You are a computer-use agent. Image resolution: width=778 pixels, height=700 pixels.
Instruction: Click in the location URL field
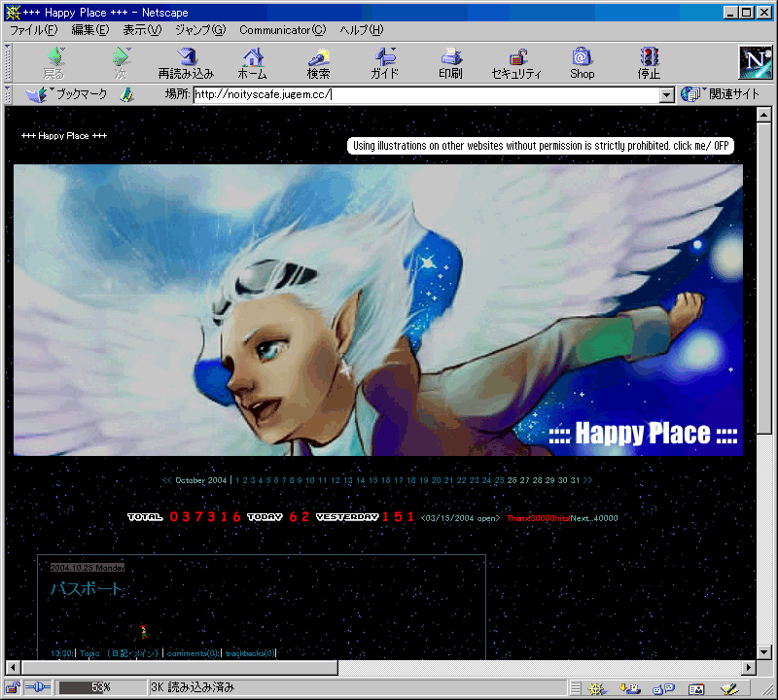click(x=427, y=94)
